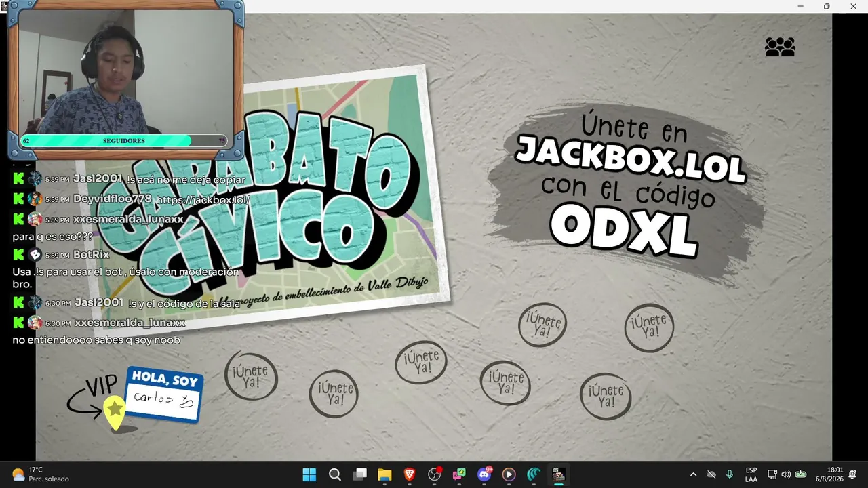Open the ESP LAA language switcher

point(751,474)
